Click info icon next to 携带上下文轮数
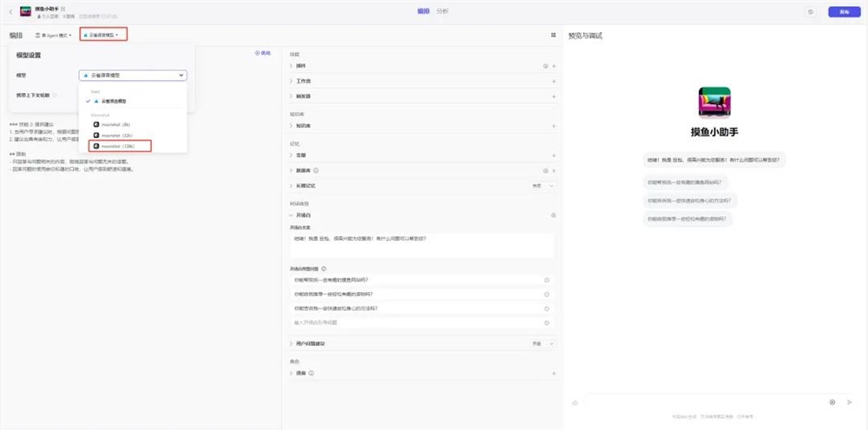The height and width of the screenshot is (430, 868). pos(54,96)
